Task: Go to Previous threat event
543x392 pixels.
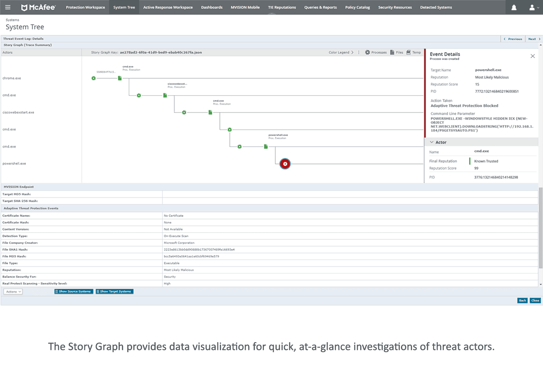Action: point(513,39)
